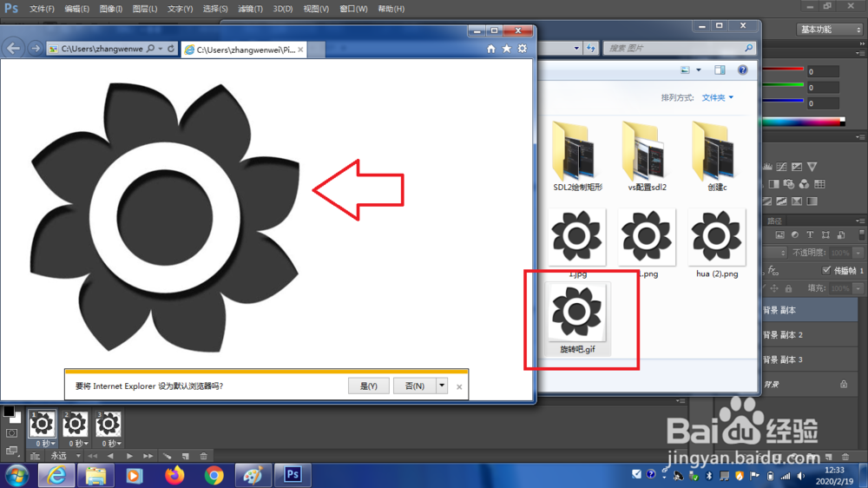Dismiss the default browser notification bar
Screen dimensions: 868x488
tap(459, 386)
